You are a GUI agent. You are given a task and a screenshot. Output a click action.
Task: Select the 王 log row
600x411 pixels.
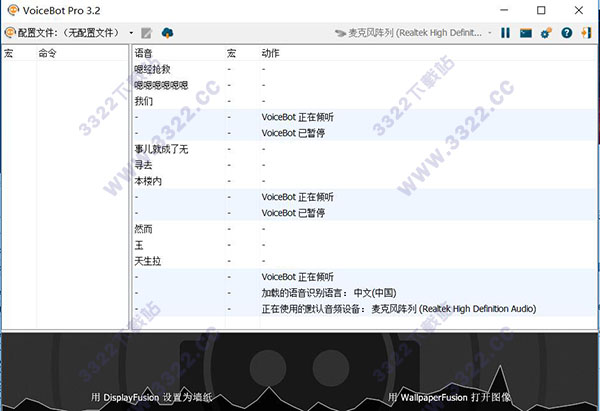(364, 245)
